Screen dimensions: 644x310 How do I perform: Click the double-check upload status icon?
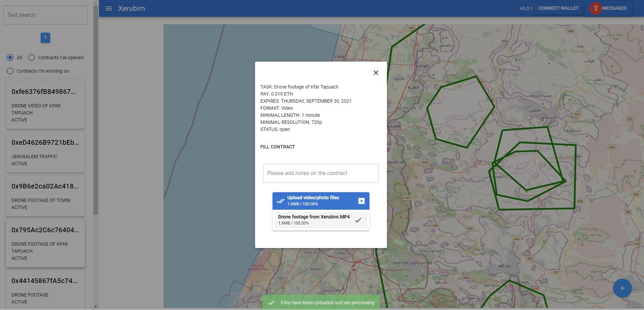[280, 201]
